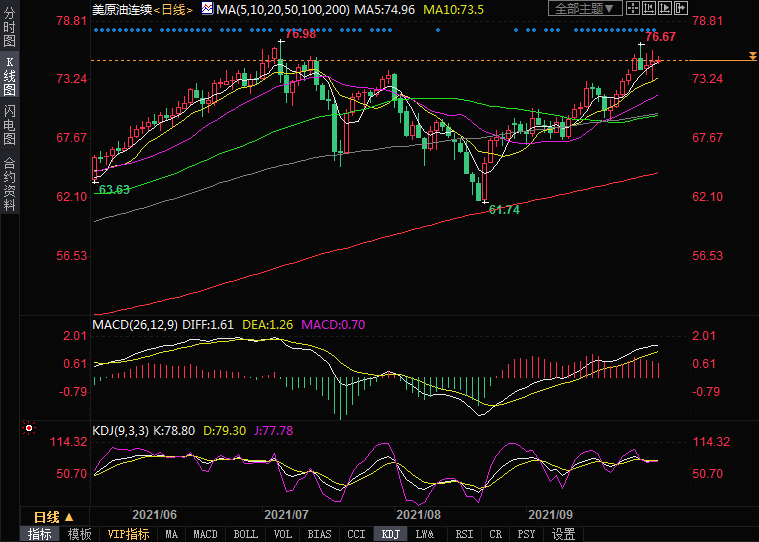
Task: Open the 日线 period label next to title
Action: [x=174, y=9]
